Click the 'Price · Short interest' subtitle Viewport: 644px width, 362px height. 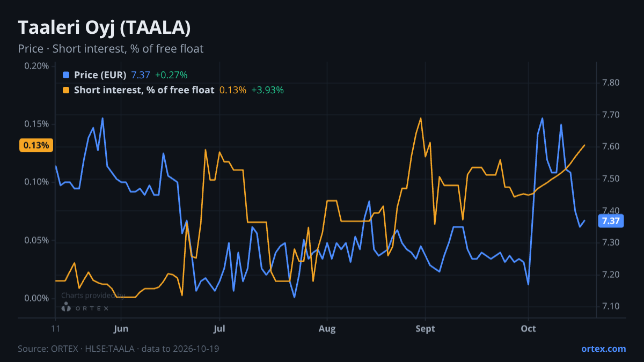[x=111, y=49]
